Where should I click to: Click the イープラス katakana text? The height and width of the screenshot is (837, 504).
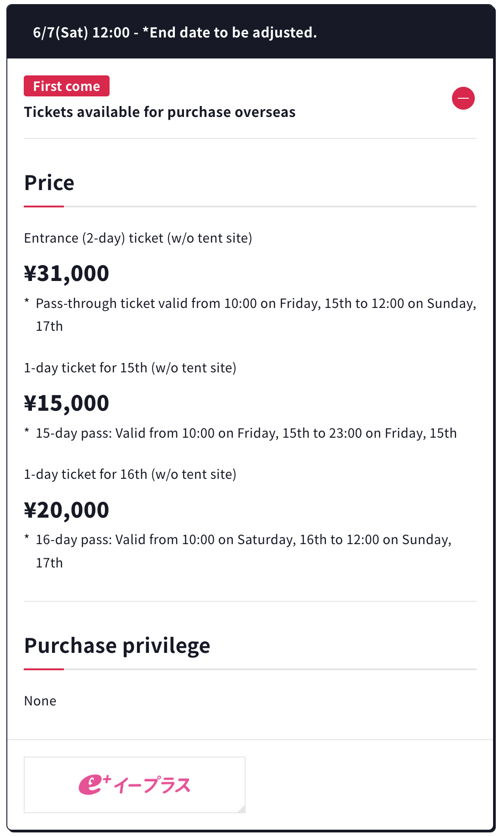[x=152, y=786]
